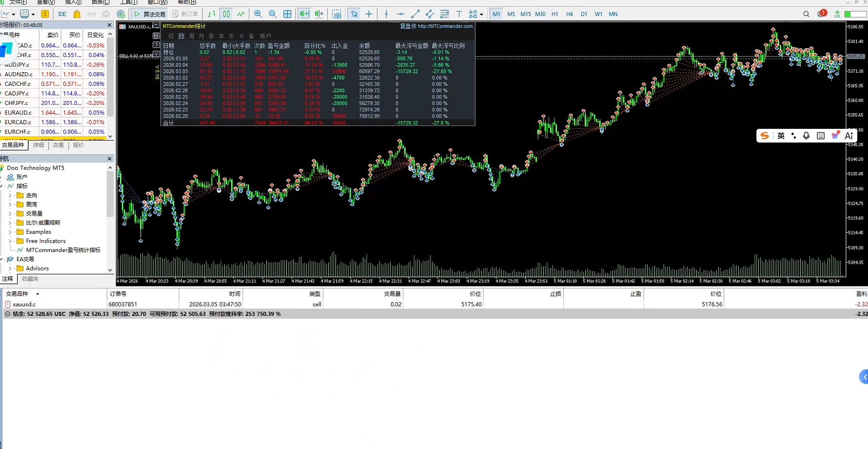
Task: Switch chart to candlestick display mode
Action: pos(226,14)
